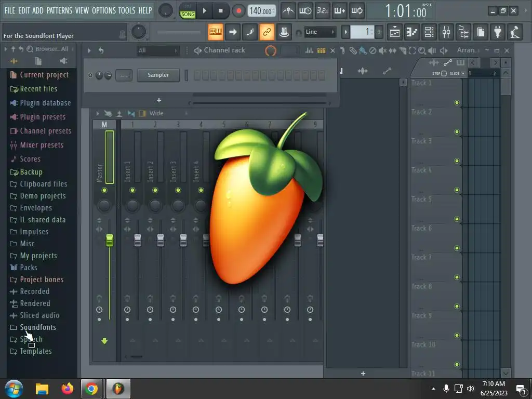Open the mixer view icon
Image resolution: width=532 pixels, height=399 pixels.
point(446,32)
